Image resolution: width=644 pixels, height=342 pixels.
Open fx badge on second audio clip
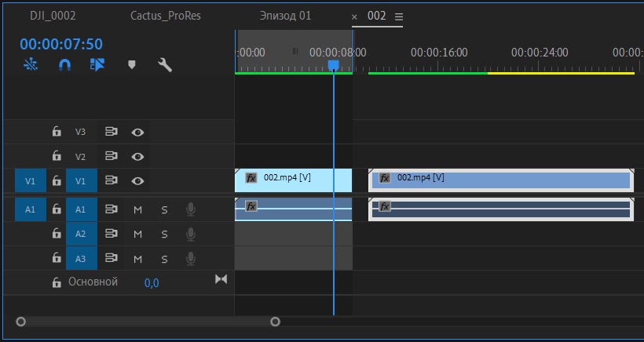point(384,206)
